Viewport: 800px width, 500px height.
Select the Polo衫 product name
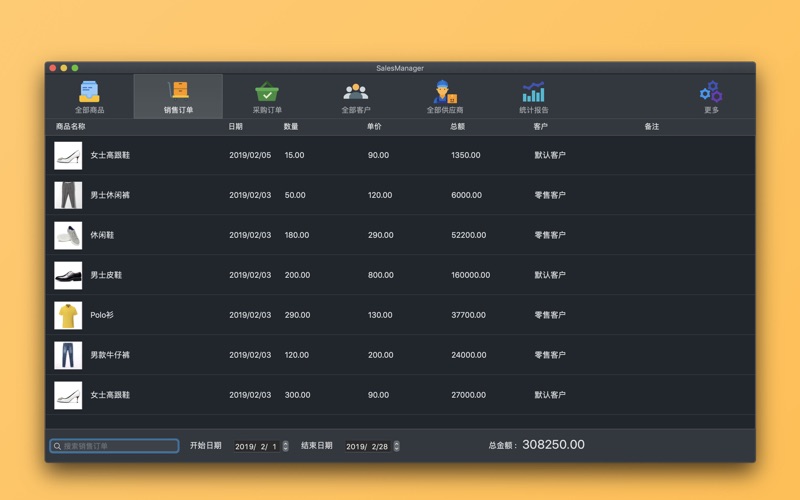pos(102,315)
